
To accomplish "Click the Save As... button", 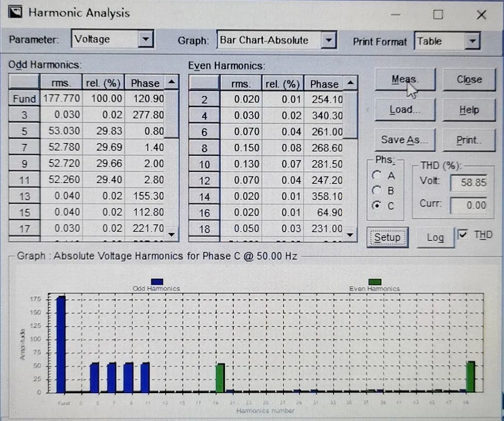I will point(405,140).
